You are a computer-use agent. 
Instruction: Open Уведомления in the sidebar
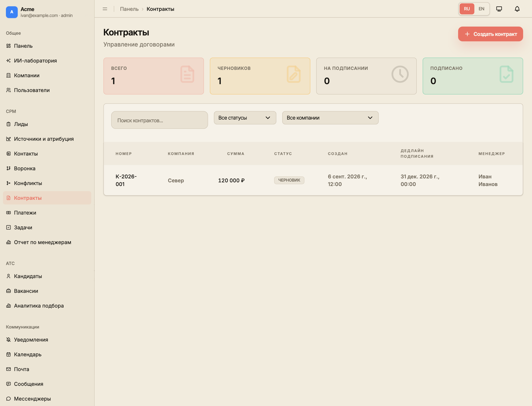(x=47, y=340)
